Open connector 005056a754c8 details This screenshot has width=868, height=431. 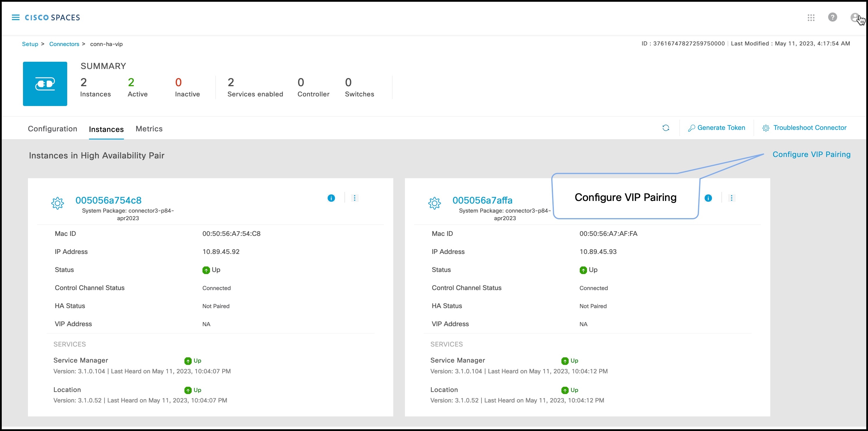coord(109,200)
